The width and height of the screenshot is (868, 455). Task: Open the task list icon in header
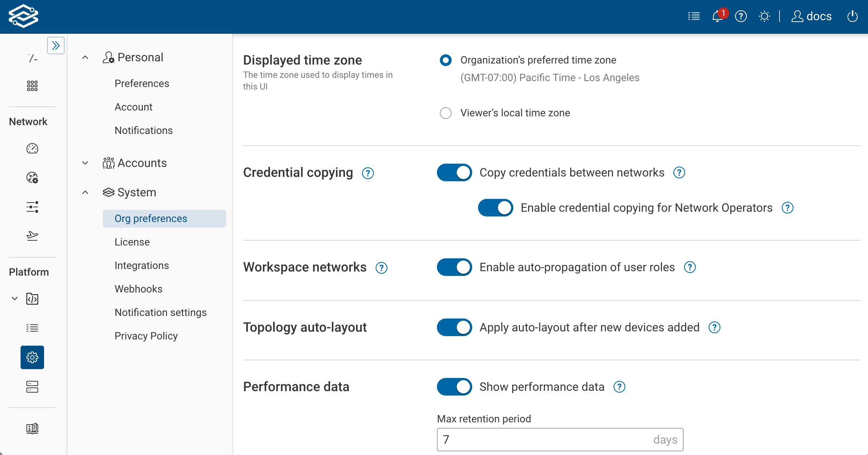(x=694, y=17)
